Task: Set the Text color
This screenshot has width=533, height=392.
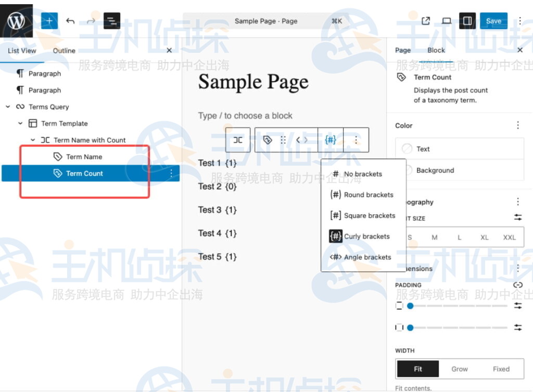Action: click(x=459, y=149)
